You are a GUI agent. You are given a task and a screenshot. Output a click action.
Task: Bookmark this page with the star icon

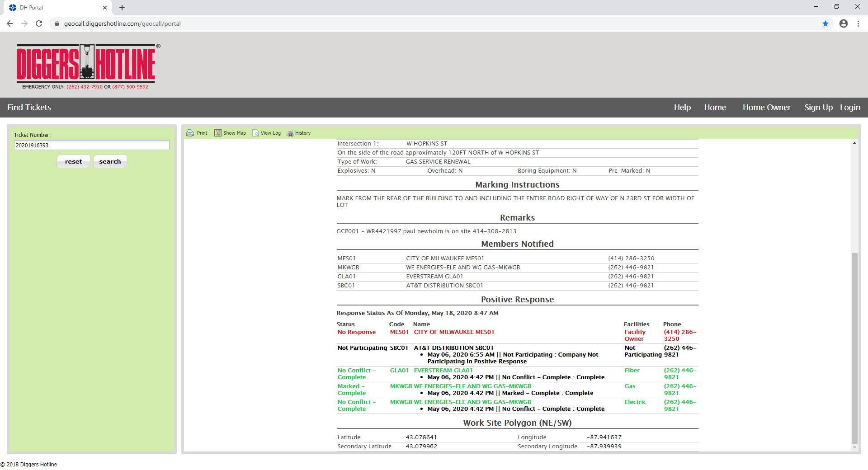(x=826, y=23)
